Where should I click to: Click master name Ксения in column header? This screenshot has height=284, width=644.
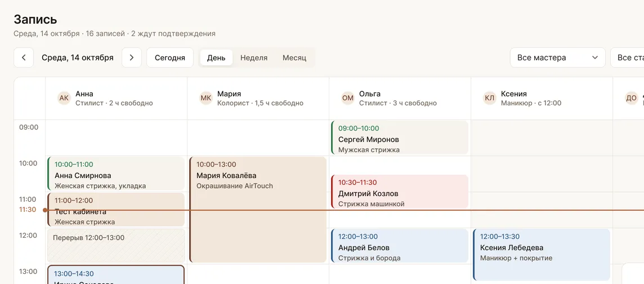click(514, 94)
